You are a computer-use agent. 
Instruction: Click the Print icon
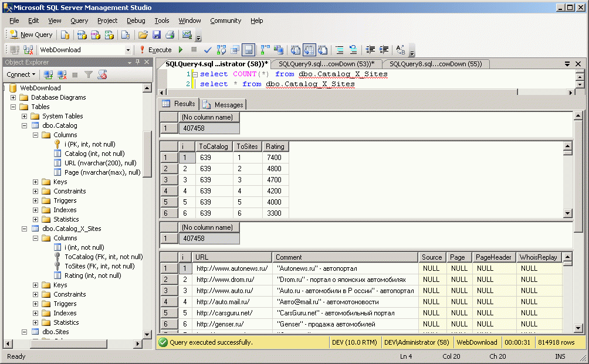(170, 35)
